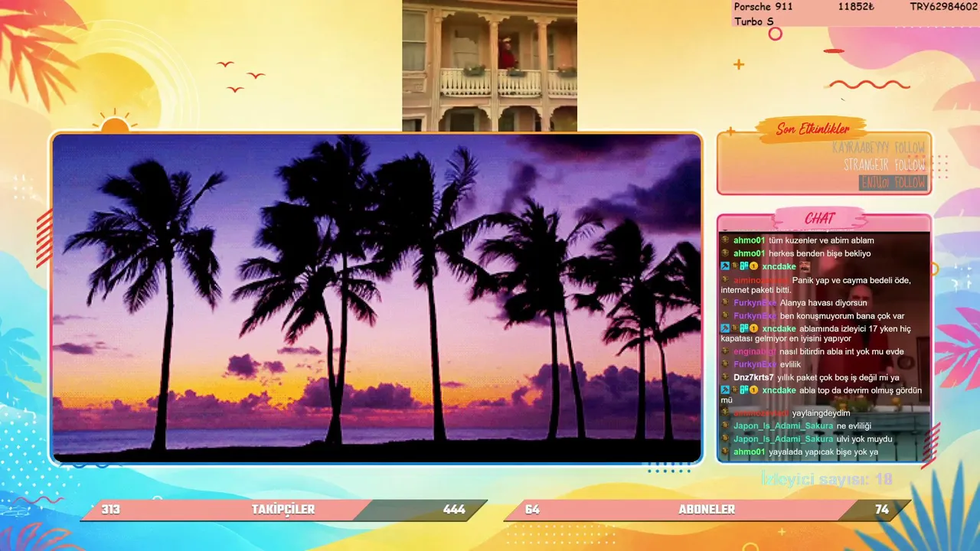
Task: Click the badge before ahmo01's 'tüm kuzenler' message
Action: [x=725, y=240]
